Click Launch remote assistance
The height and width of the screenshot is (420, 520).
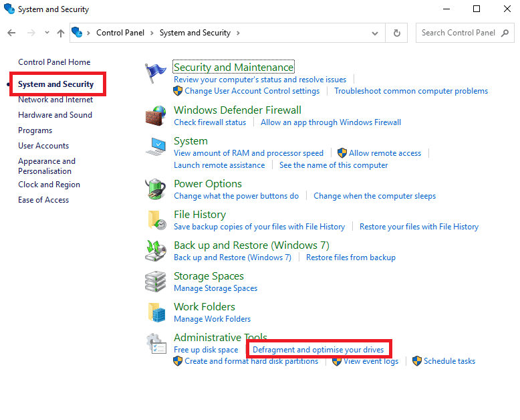[x=219, y=165]
